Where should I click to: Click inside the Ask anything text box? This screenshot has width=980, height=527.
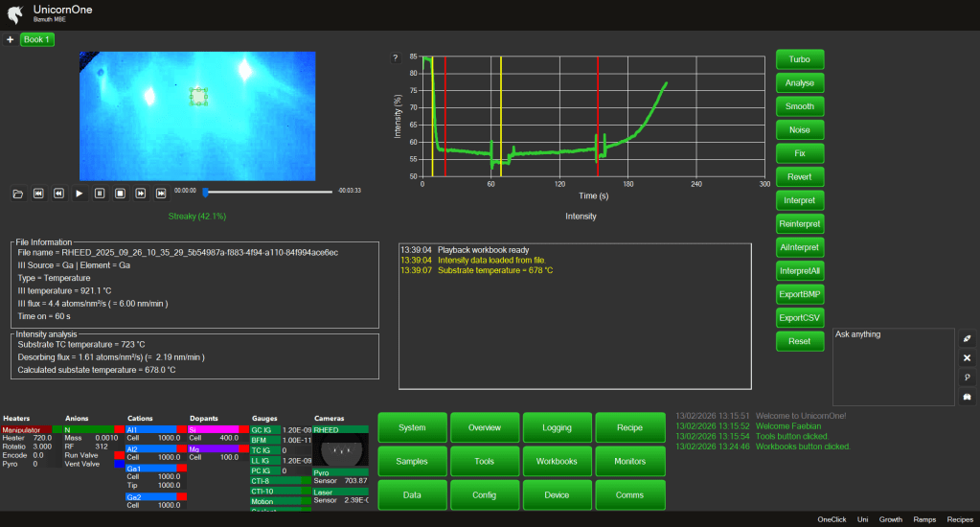tap(891, 369)
